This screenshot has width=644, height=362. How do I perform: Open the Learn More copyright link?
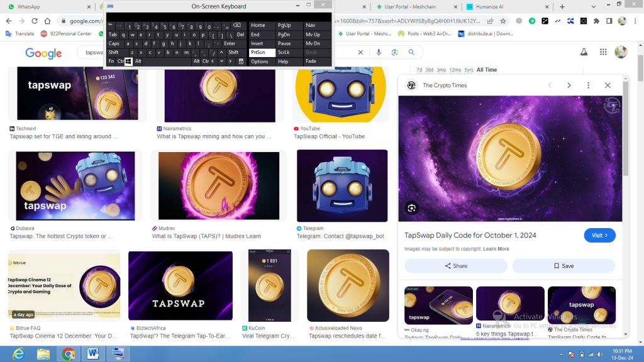pyautogui.click(x=496, y=249)
